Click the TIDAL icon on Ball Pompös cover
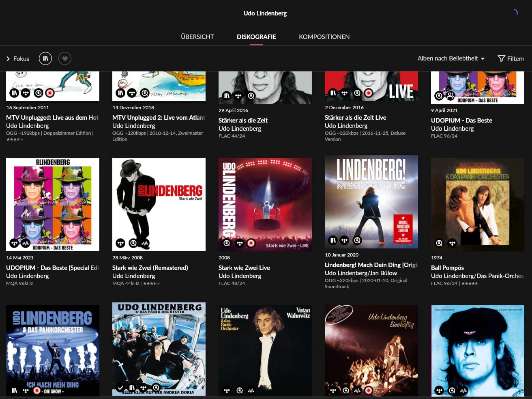This screenshot has width=532, height=399. [452, 243]
